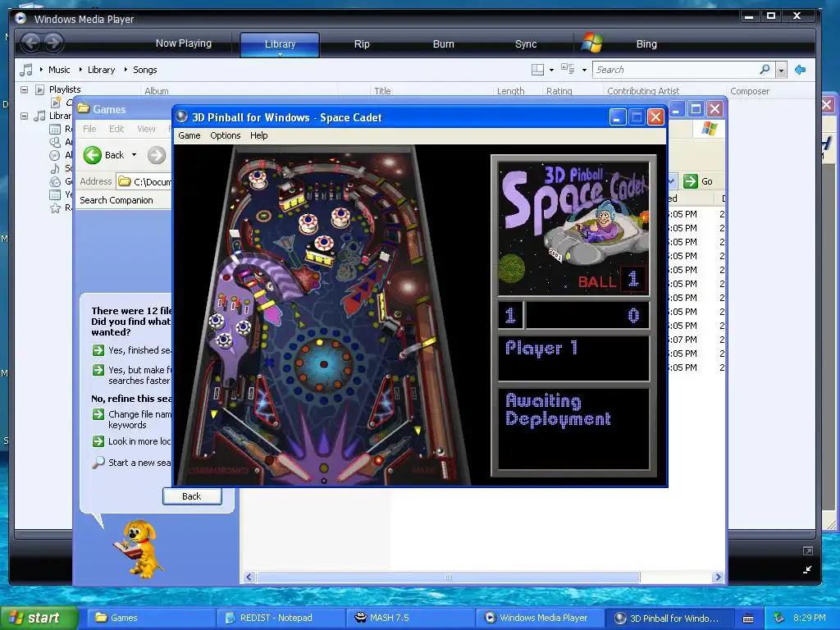
Task: Open the Edit menu in Games window
Action: point(116,129)
